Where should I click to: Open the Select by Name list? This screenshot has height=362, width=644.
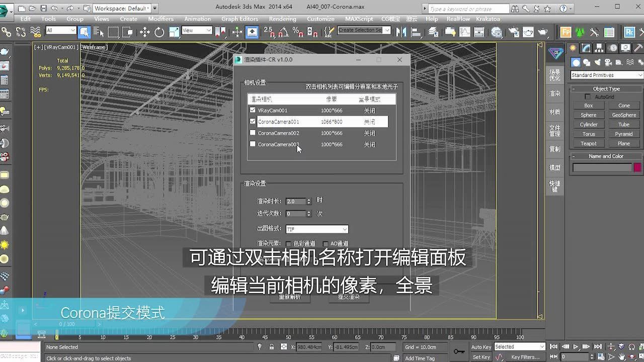point(98,32)
